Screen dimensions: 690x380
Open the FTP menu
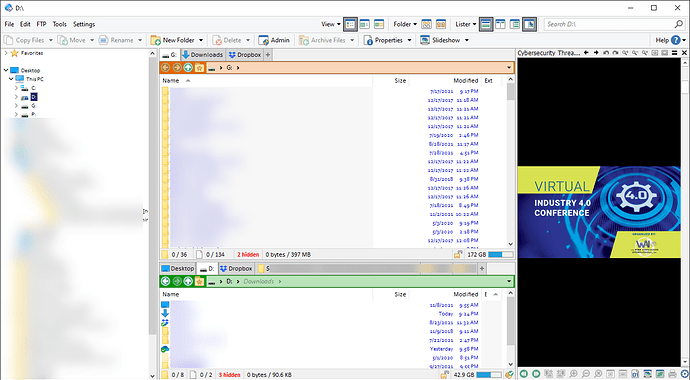[x=41, y=24]
